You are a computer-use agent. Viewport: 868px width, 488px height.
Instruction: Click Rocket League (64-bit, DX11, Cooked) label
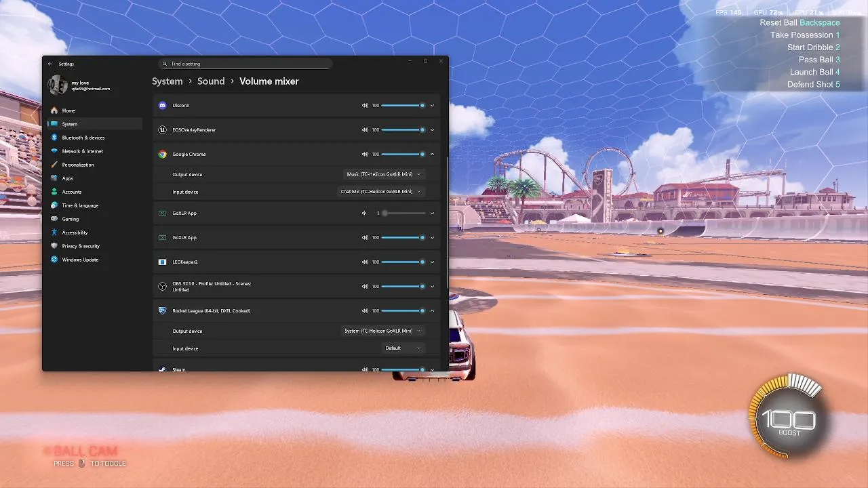[211, 310]
